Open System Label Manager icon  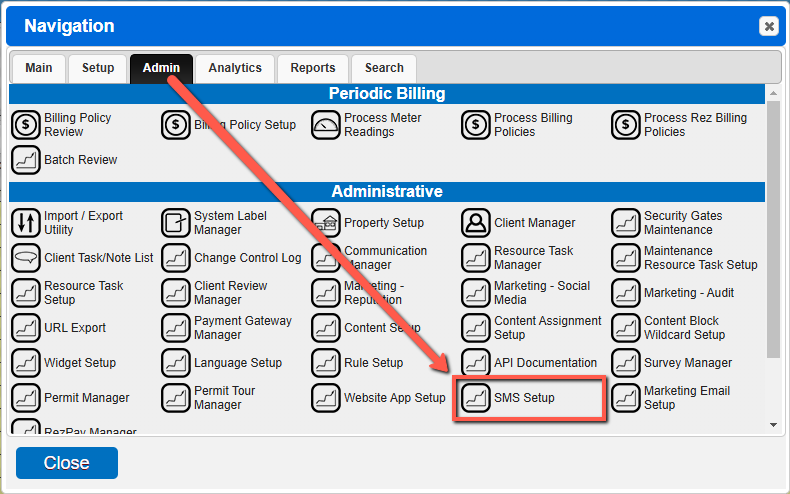pyautogui.click(x=176, y=223)
